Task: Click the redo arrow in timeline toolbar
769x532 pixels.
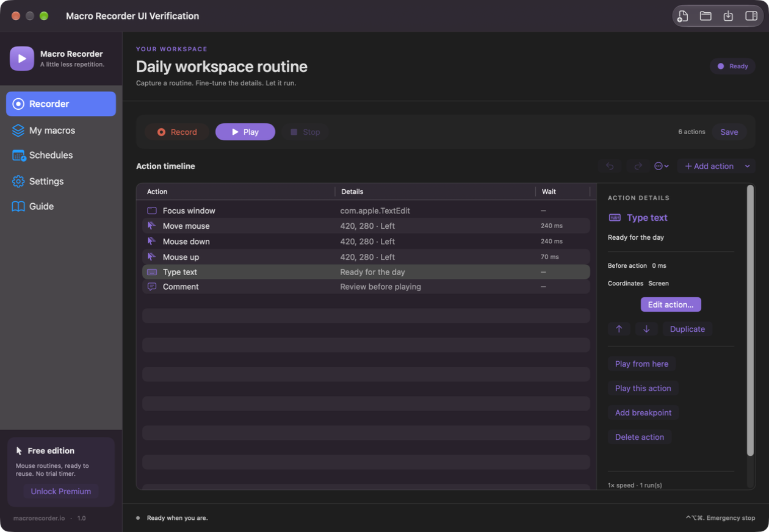Action: (x=638, y=166)
